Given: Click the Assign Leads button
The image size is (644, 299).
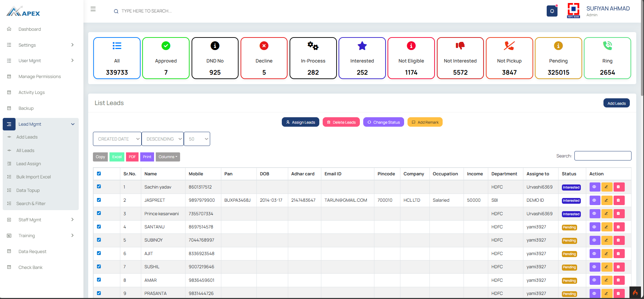Looking at the screenshot, I should (300, 122).
